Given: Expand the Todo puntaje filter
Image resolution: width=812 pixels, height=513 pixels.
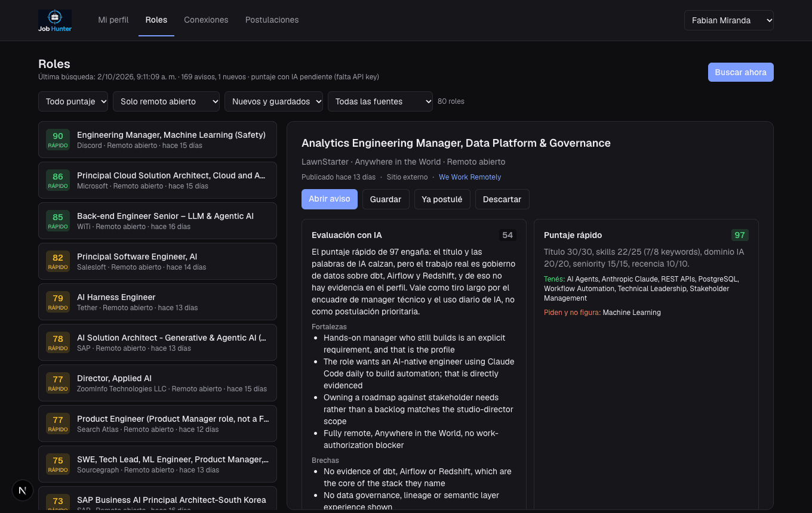Looking at the screenshot, I should pyautogui.click(x=73, y=101).
